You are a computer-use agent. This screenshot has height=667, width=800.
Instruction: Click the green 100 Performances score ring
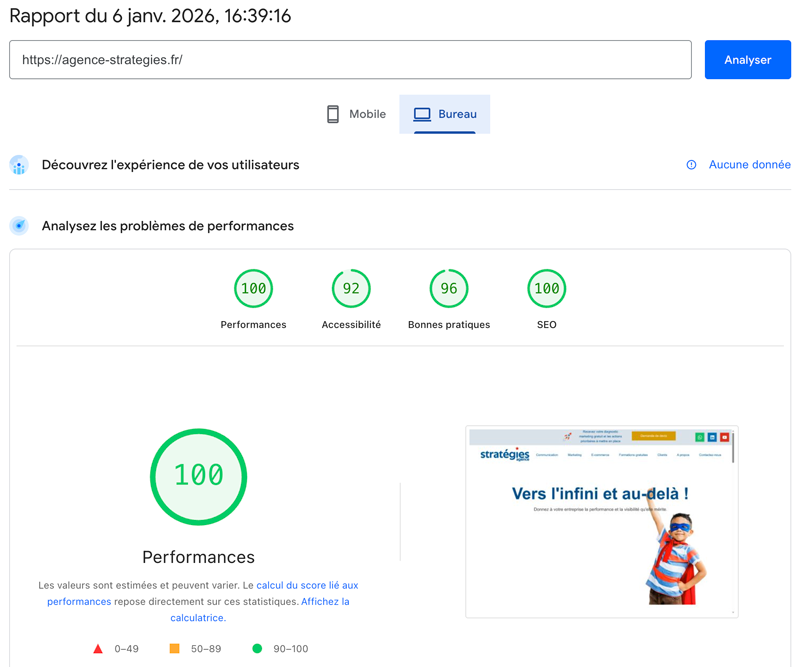[253, 288]
